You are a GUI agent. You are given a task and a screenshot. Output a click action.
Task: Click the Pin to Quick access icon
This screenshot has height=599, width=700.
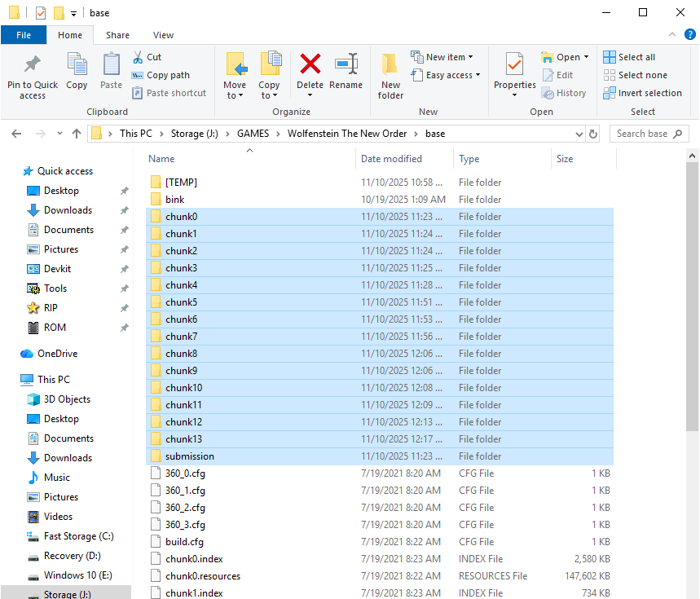pyautogui.click(x=33, y=65)
